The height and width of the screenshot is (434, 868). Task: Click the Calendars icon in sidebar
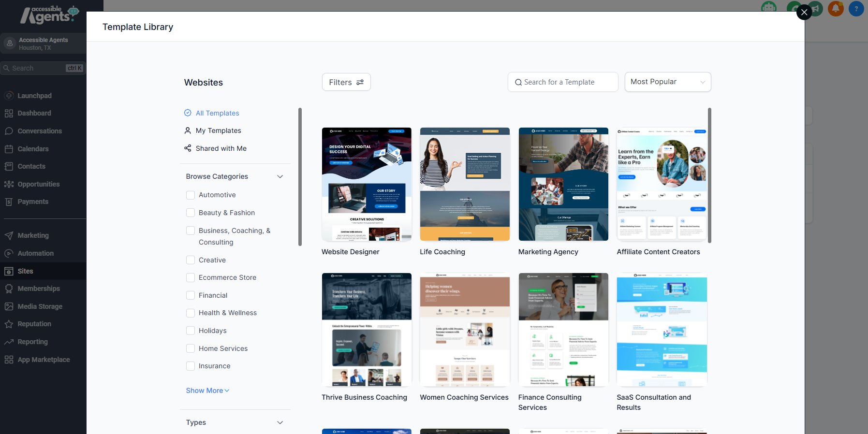9,149
